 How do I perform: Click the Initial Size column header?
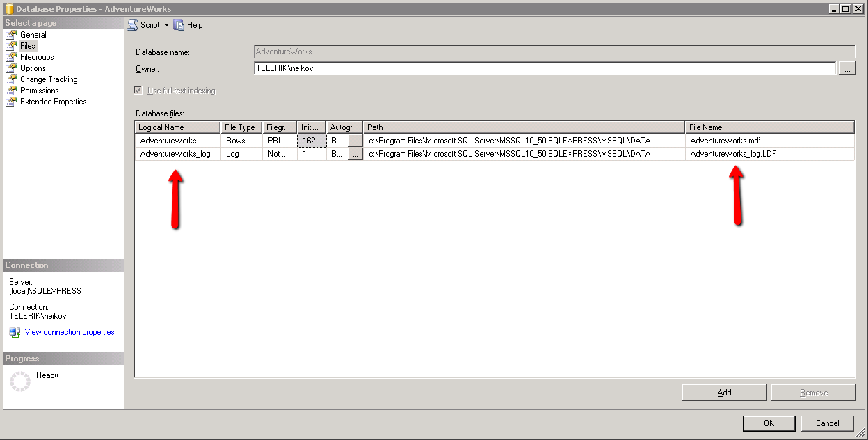point(312,127)
